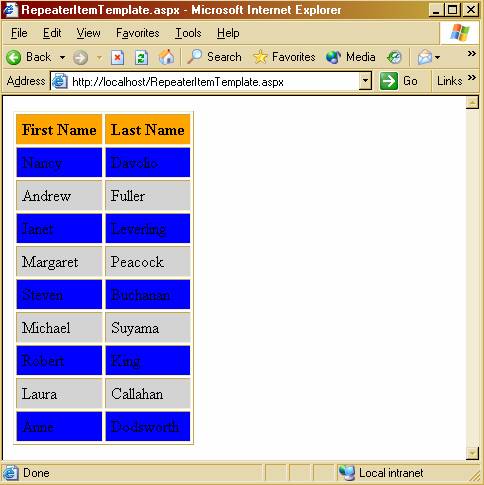Viewport: 484px width, 485px height.
Task: Open the Media bar
Action: point(351,57)
